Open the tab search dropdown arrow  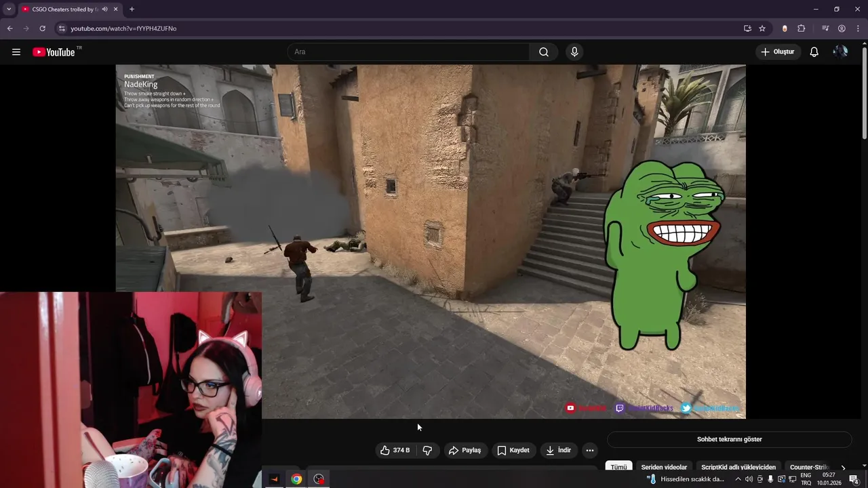9,9
